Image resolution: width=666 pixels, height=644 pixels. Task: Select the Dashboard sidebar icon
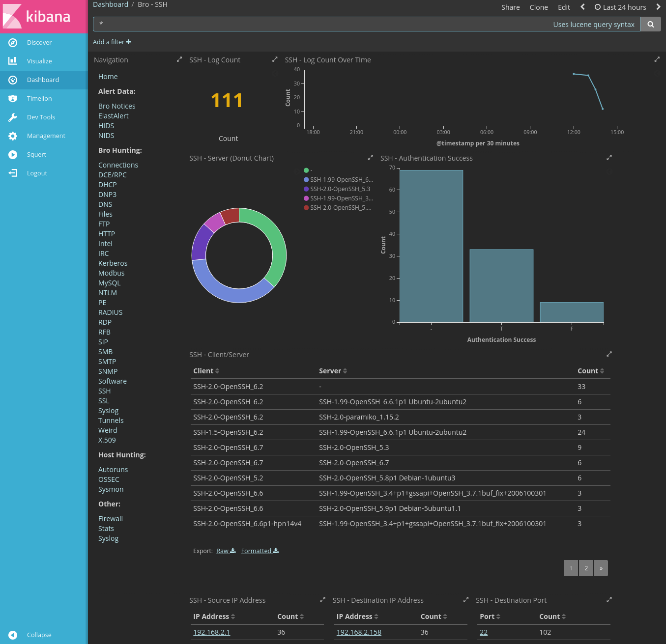pyautogui.click(x=13, y=80)
